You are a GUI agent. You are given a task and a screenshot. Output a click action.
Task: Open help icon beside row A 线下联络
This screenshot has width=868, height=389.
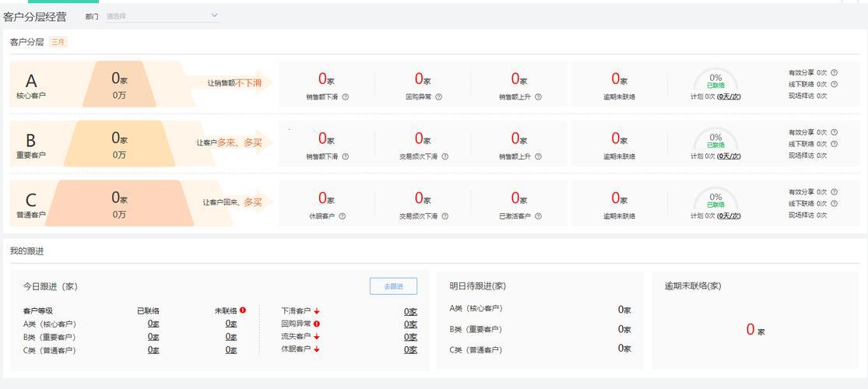(x=835, y=84)
